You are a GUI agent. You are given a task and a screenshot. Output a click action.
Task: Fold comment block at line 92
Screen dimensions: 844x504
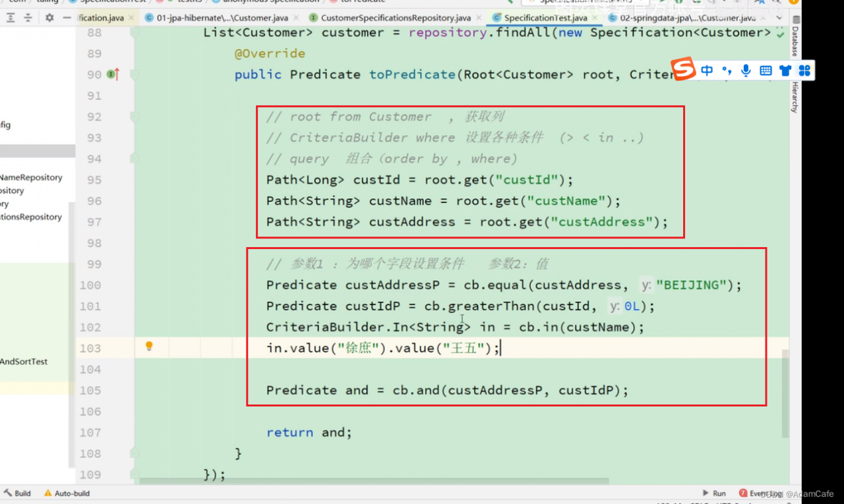[x=135, y=117]
